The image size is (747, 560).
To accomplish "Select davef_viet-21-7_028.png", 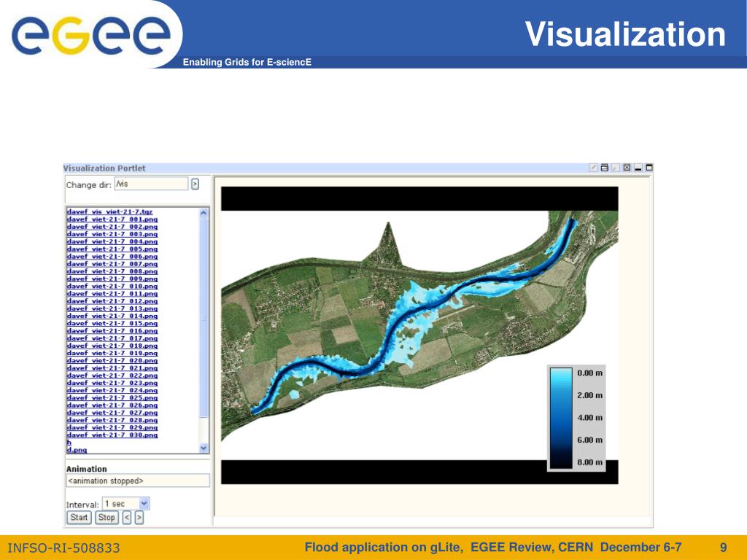I will click(x=112, y=420).
